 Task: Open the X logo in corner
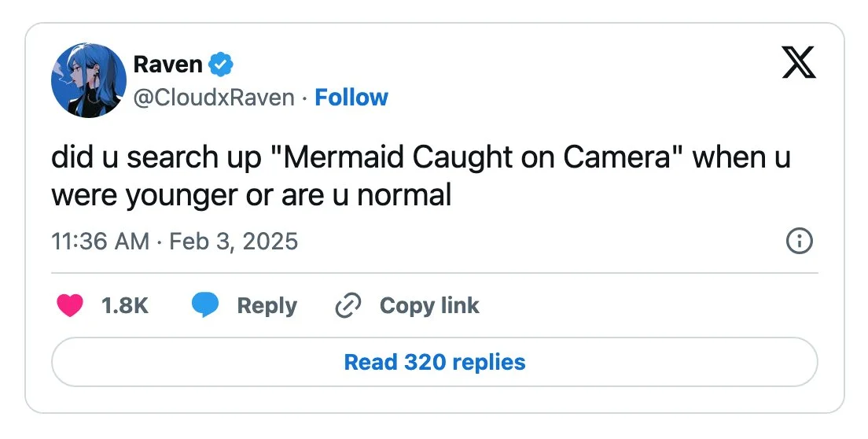pyautogui.click(x=798, y=62)
